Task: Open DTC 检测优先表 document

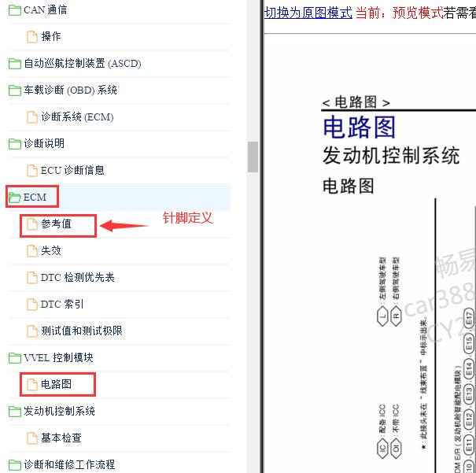Action: click(x=78, y=278)
